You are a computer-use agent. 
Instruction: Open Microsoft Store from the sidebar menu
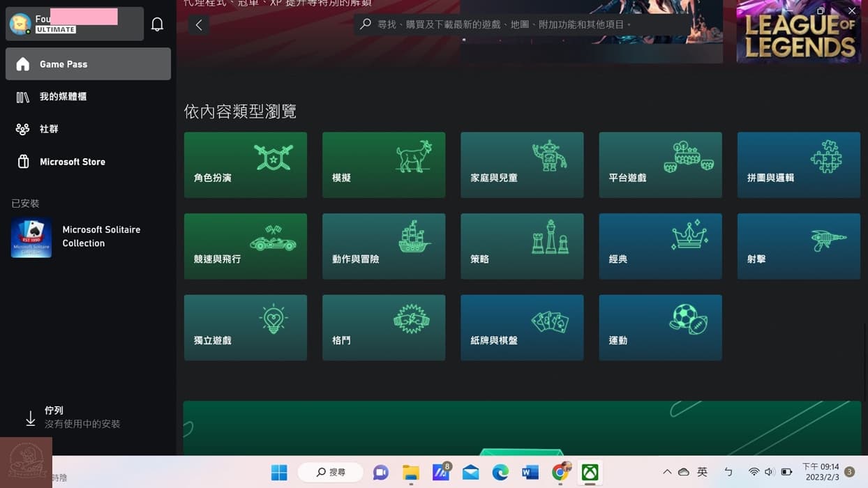[x=73, y=161]
